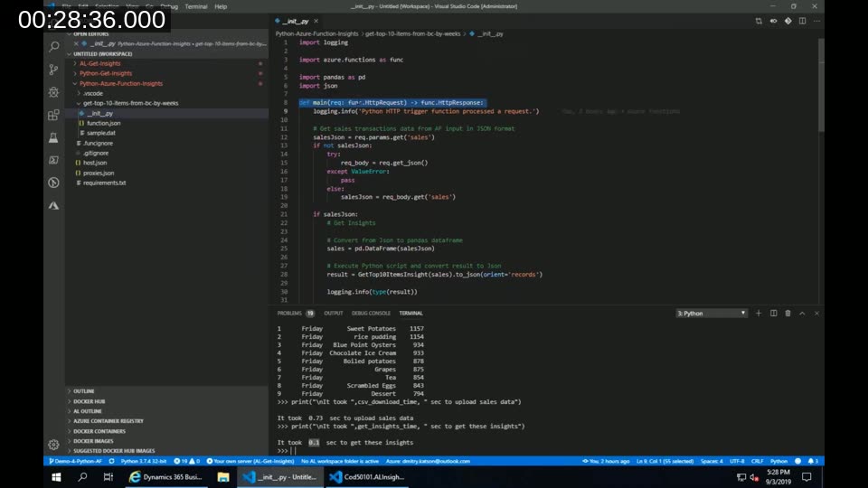Click the CRLF end-of-line setting
The height and width of the screenshot is (488, 868).
[x=757, y=461]
